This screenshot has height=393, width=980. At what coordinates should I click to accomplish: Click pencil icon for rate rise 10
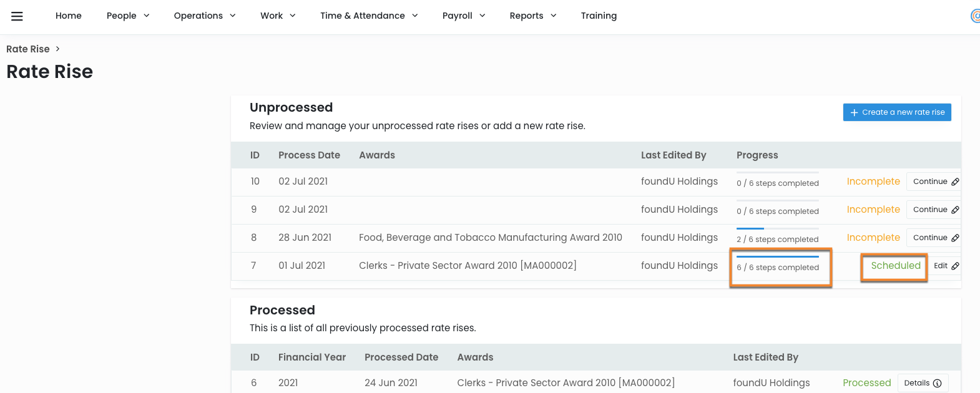[955, 182]
